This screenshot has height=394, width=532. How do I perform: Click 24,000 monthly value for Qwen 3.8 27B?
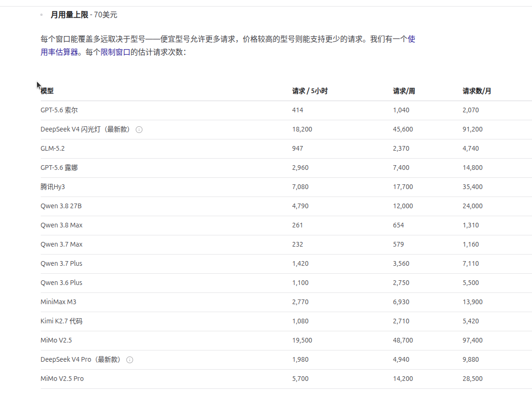tap(473, 206)
